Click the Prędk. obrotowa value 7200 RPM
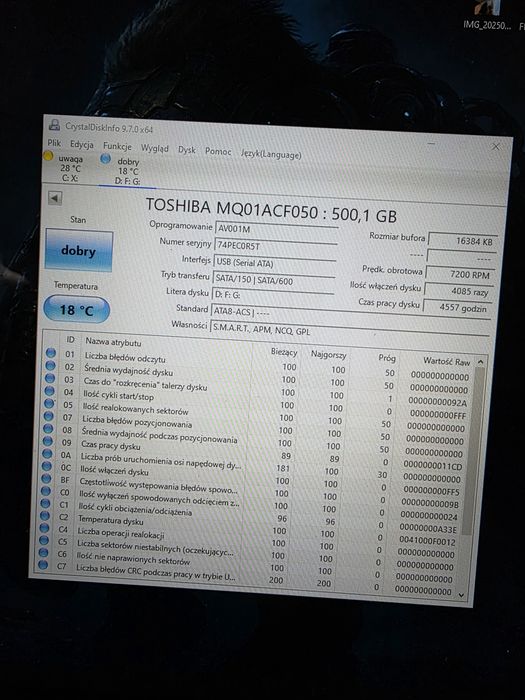Image resolution: width=525 pixels, height=700 pixels. pyautogui.click(x=460, y=275)
